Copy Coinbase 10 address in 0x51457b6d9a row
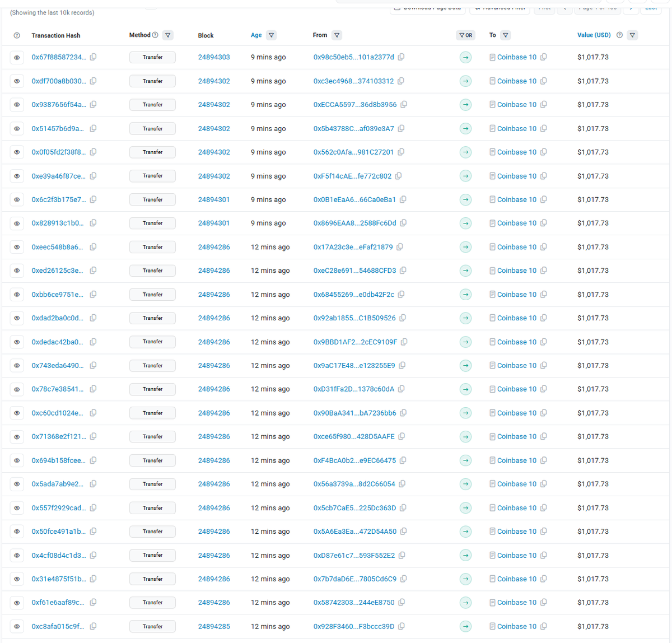 (x=544, y=128)
